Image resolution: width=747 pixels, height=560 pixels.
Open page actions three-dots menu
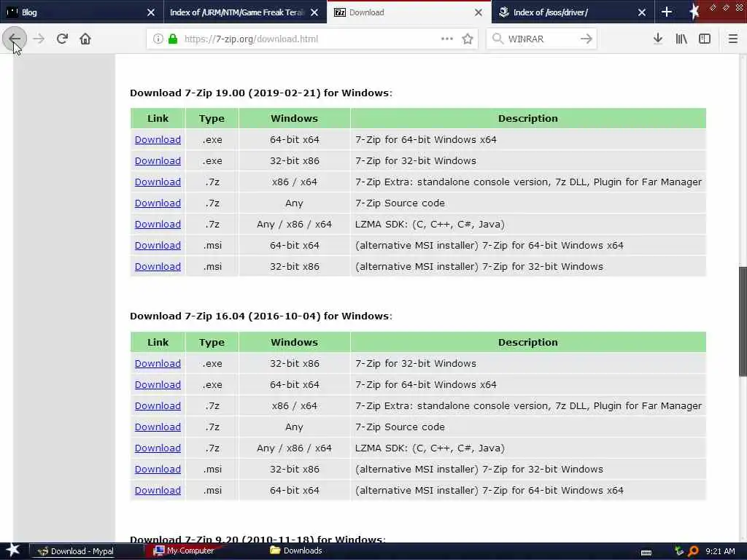[x=447, y=39]
